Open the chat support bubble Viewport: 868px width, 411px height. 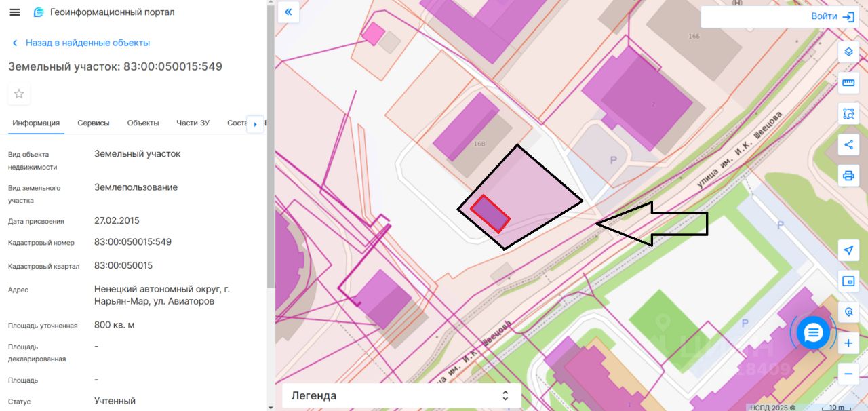(813, 332)
